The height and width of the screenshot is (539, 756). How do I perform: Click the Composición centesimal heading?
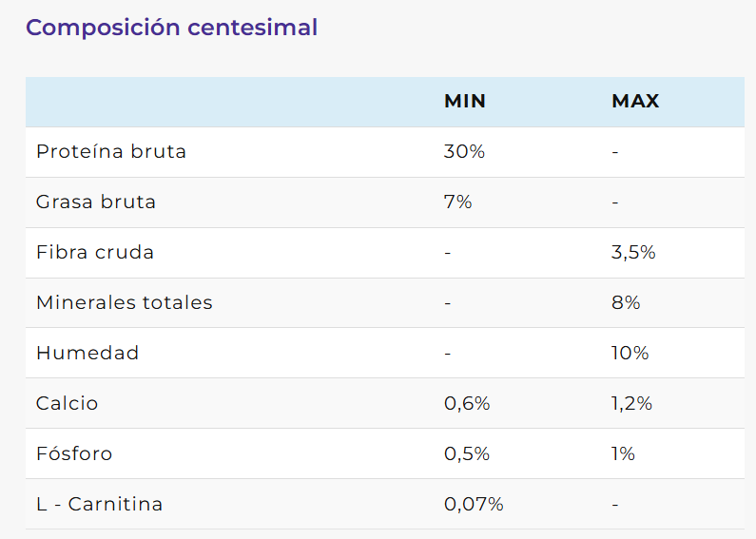(171, 28)
